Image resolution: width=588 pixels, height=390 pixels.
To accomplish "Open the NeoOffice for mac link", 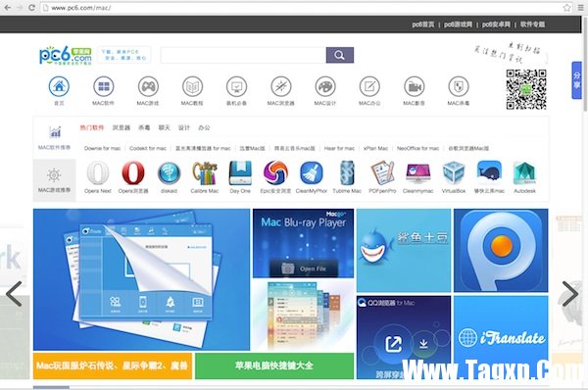I will (417, 149).
